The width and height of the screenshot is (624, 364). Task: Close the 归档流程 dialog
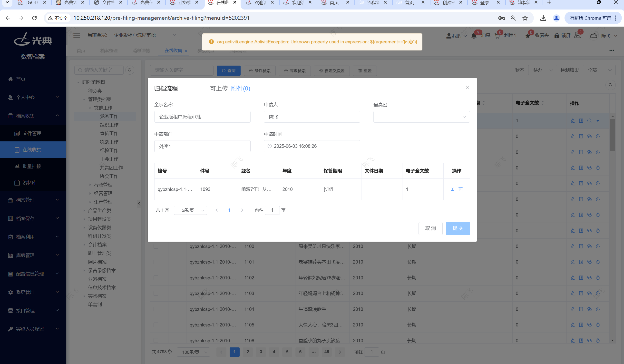pos(467,87)
